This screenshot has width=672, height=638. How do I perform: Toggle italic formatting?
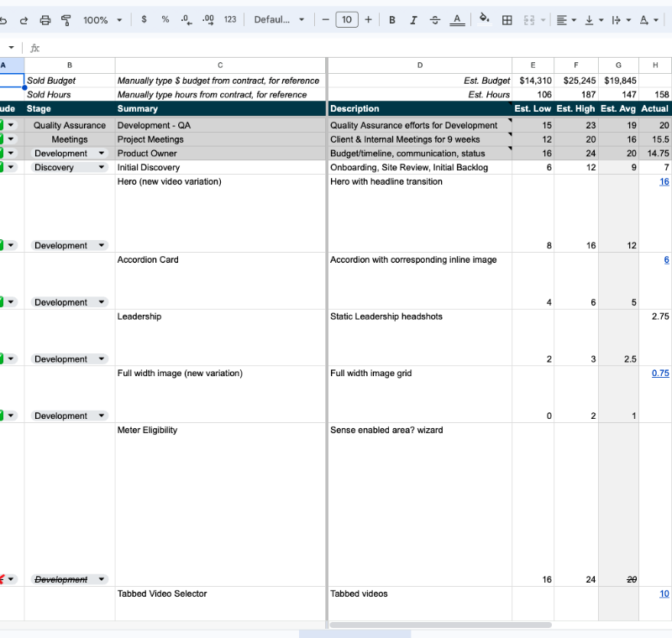[413, 20]
